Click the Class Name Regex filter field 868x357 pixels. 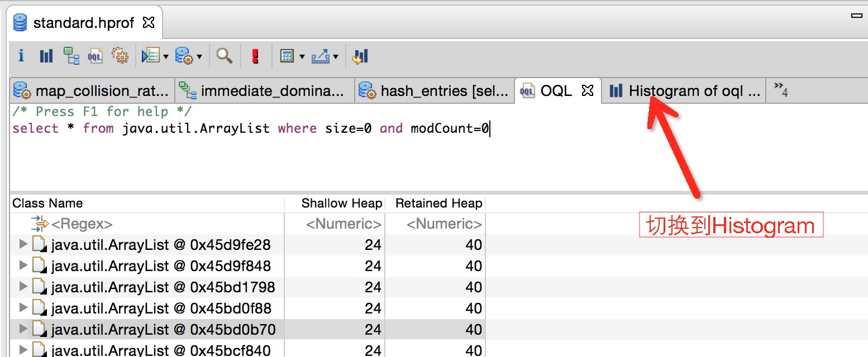pos(147,224)
